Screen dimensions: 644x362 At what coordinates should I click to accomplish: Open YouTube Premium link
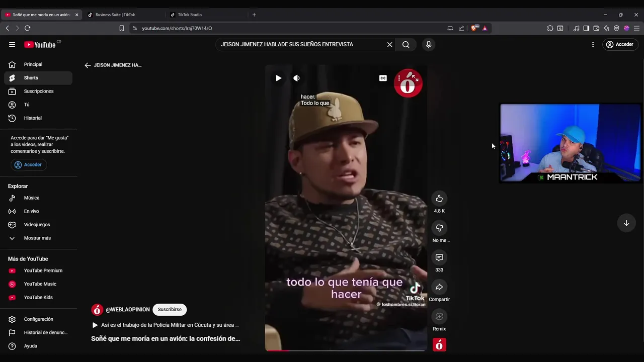click(38, 270)
